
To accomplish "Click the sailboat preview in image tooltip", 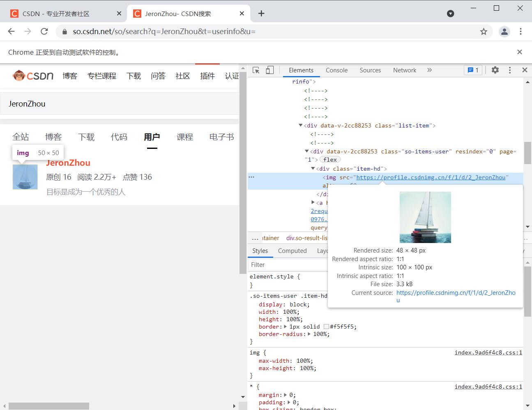I will pyautogui.click(x=425, y=217).
